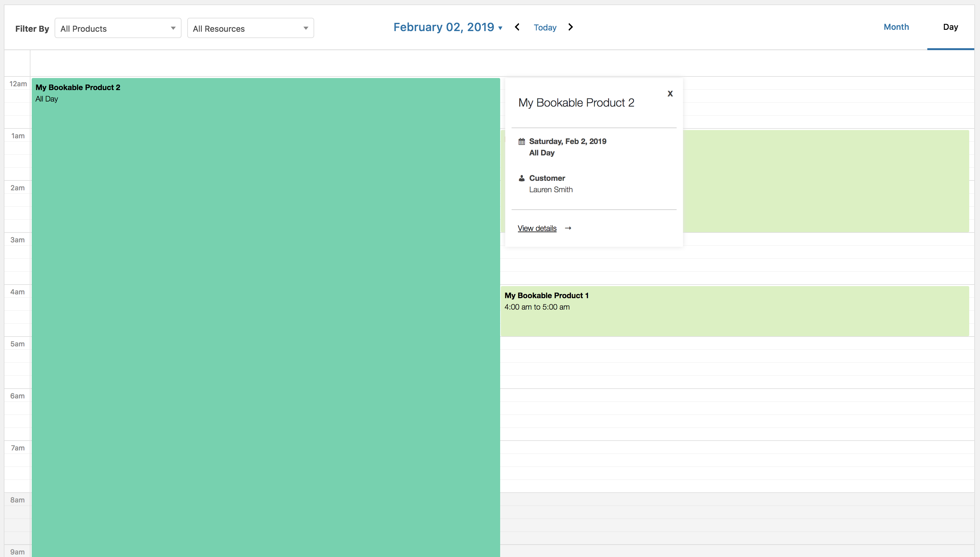Click the 8am time label
This screenshot has width=980, height=557.
click(17, 500)
